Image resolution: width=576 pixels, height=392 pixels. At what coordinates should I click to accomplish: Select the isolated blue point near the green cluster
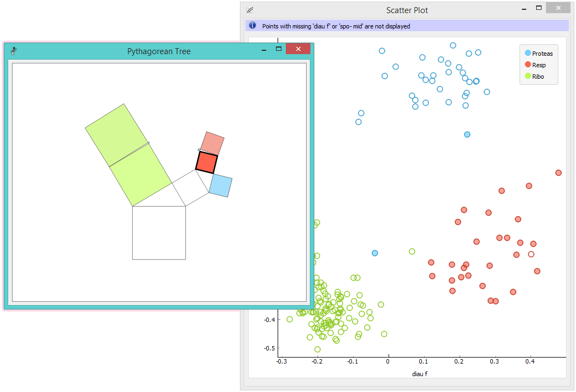tap(375, 253)
